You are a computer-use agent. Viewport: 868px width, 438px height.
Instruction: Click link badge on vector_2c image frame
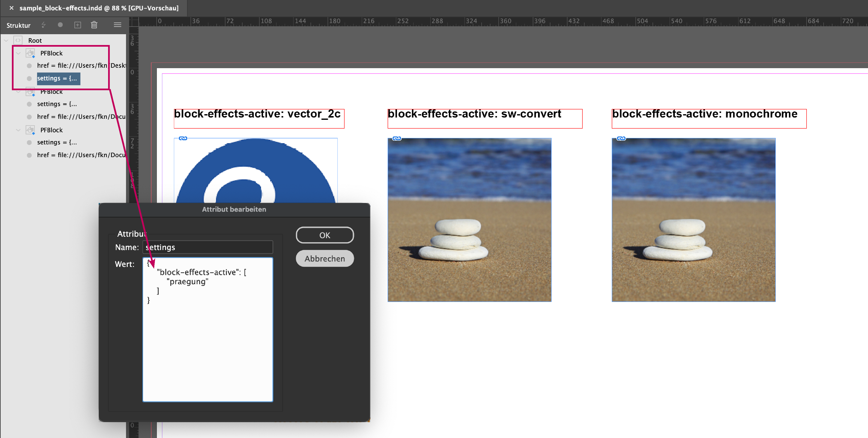(183, 138)
